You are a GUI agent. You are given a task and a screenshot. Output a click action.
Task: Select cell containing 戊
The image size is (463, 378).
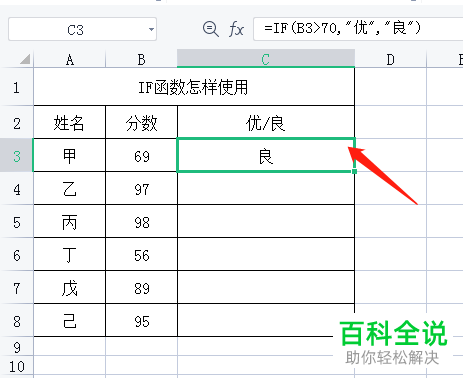pos(70,287)
